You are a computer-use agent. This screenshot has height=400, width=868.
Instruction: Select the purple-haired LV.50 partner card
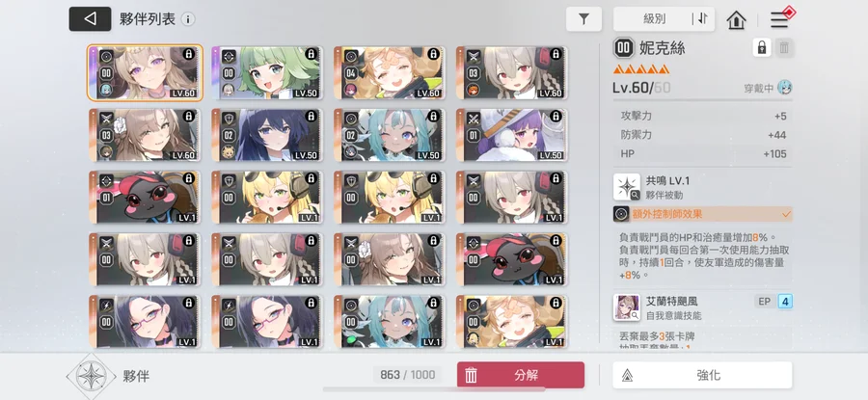tap(512, 135)
